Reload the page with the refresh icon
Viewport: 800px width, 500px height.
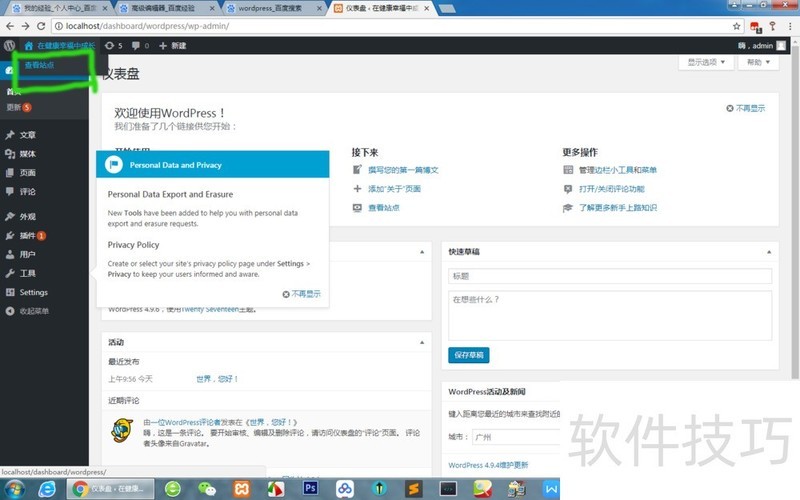click(41, 26)
